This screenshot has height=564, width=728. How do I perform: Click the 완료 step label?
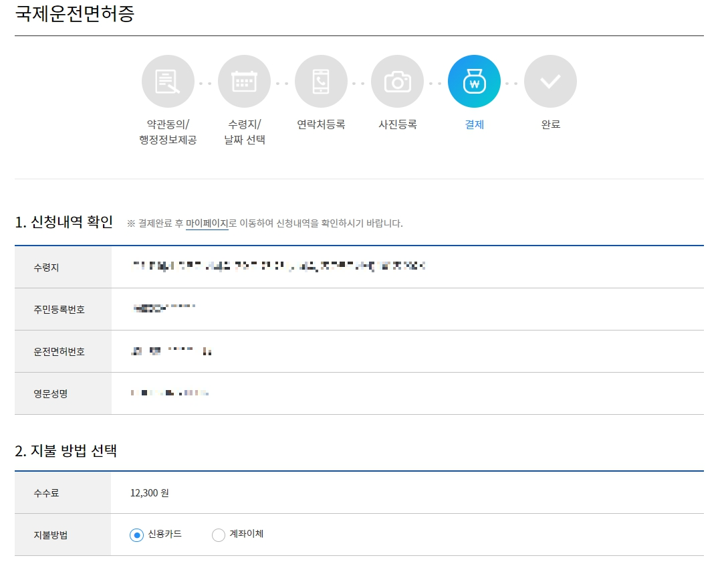click(551, 124)
